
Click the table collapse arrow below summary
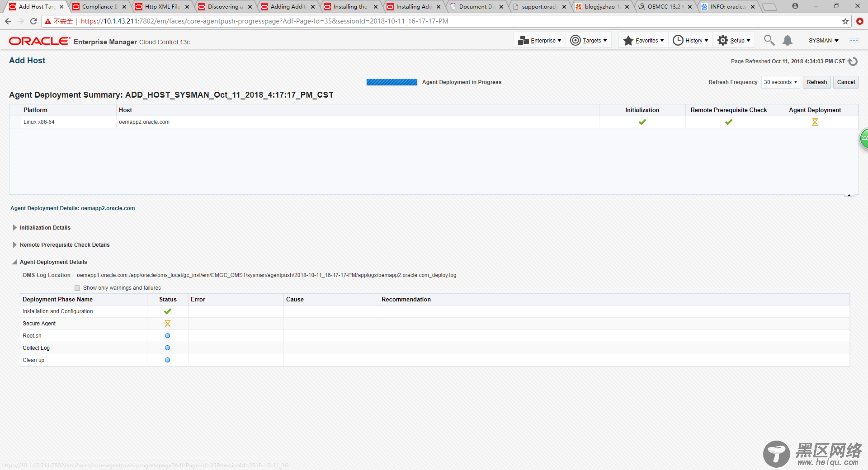pyautogui.click(x=849, y=195)
